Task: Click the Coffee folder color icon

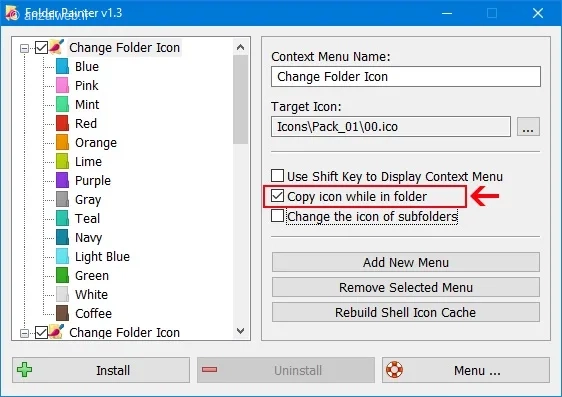Action: tap(62, 313)
